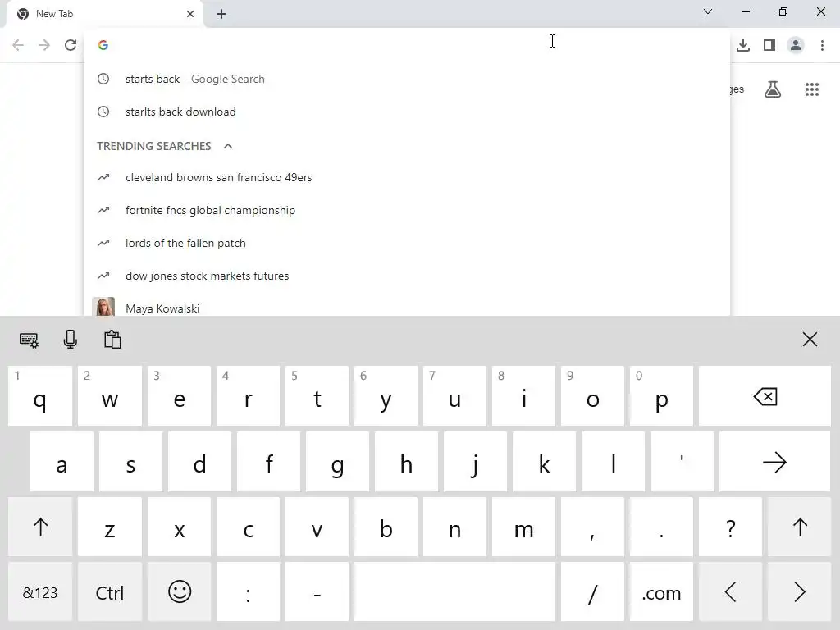Toggle the right shift key

click(799, 527)
